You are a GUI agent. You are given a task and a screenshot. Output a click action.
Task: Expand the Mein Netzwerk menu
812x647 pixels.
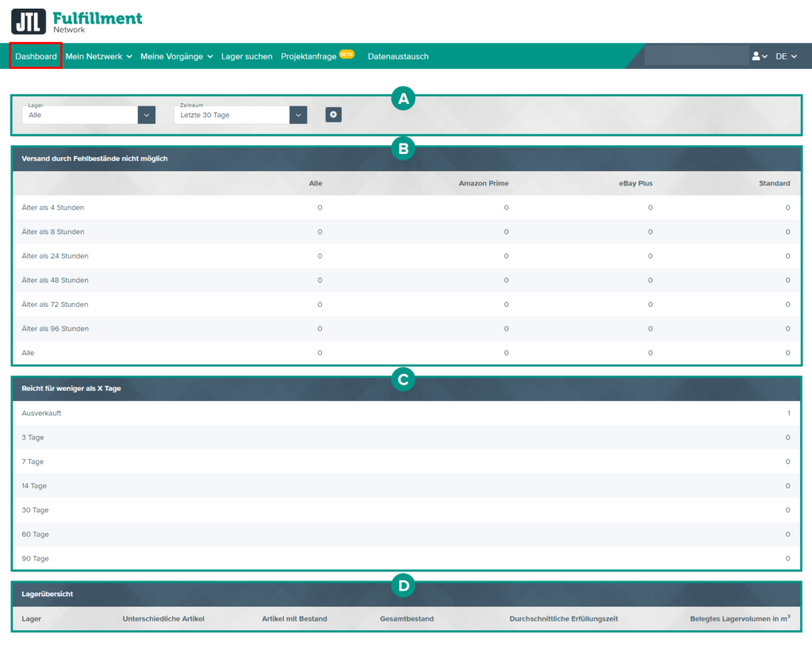[98, 56]
